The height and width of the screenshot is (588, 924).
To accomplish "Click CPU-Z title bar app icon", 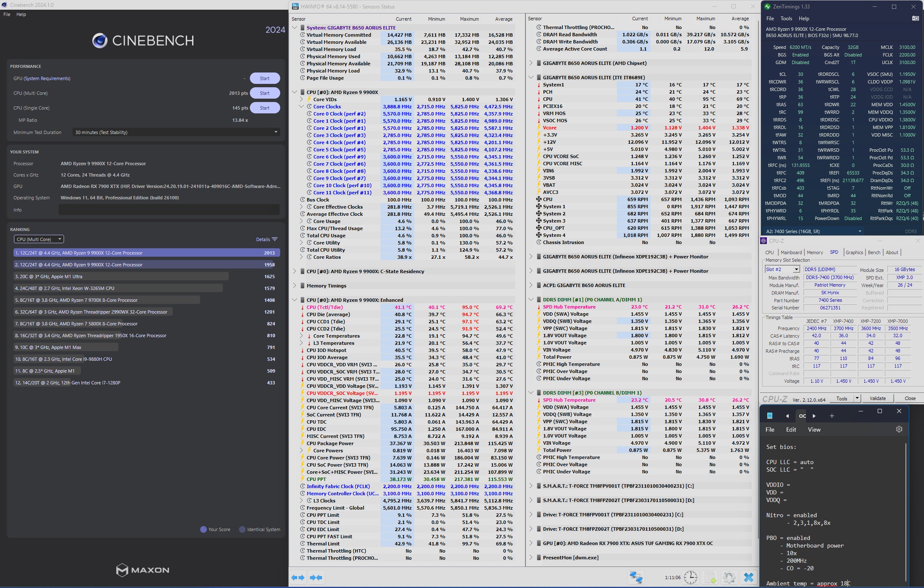I will pos(763,241).
